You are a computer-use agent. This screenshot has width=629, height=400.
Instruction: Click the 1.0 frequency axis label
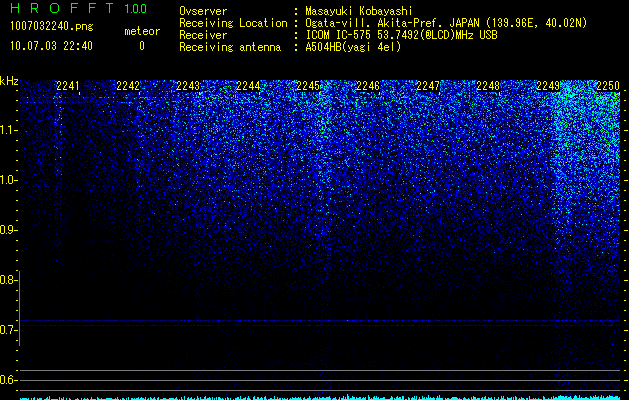[8, 180]
